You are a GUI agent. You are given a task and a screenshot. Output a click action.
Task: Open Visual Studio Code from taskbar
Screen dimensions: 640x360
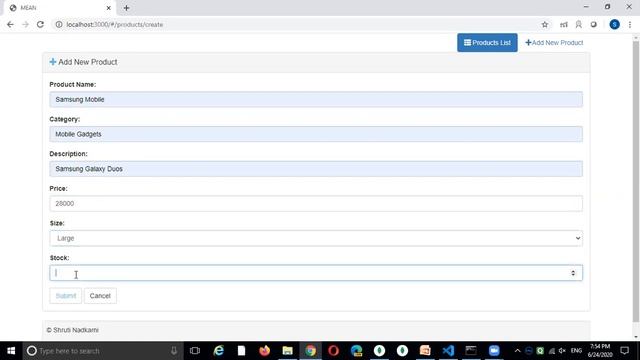coord(448,351)
